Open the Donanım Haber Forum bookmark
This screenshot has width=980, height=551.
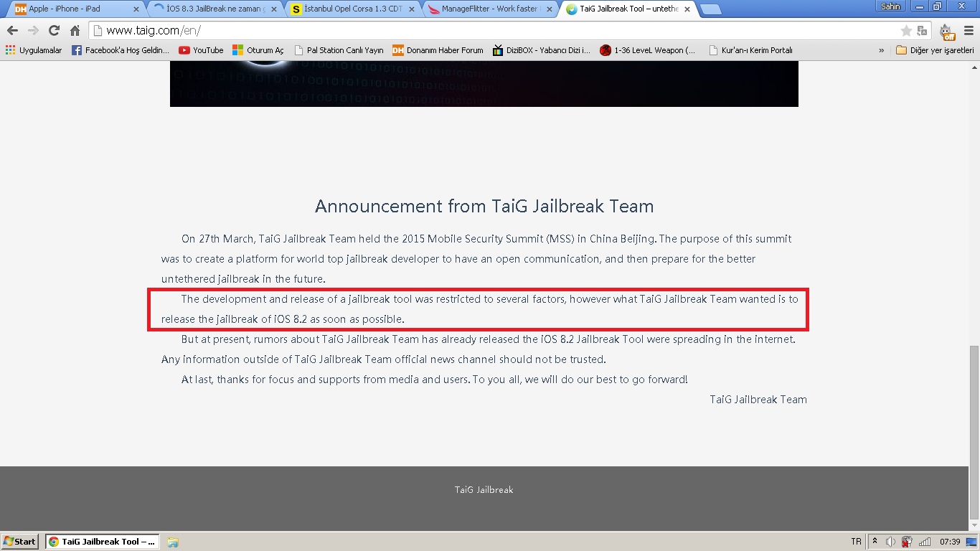coord(438,50)
